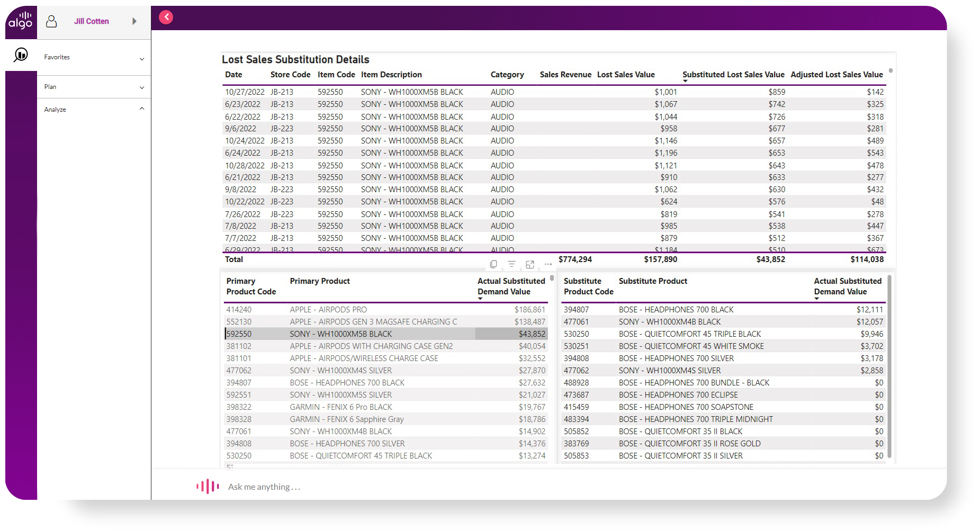Select the APPLE - AIRPODS PRO row

click(385, 310)
